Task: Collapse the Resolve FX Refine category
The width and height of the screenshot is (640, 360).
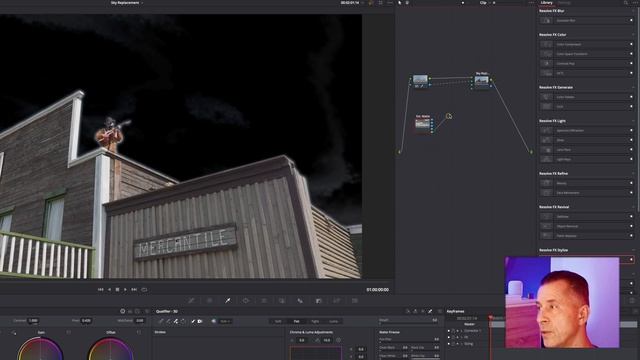Action: [x=633, y=173]
